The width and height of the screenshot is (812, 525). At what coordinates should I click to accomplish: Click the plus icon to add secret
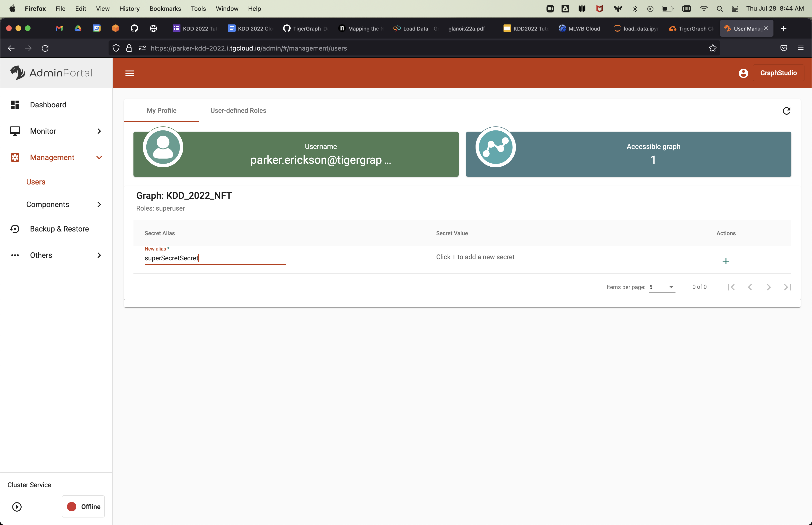click(726, 261)
